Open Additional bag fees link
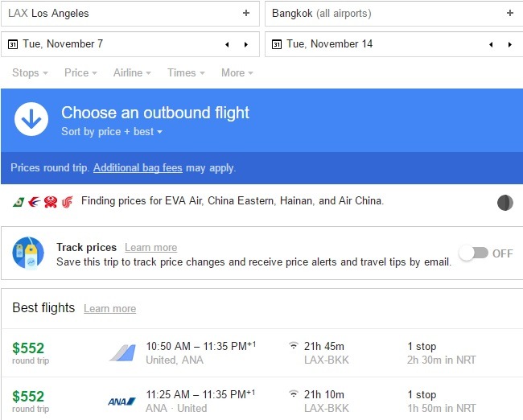523x420 pixels. pyautogui.click(x=138, y=167)
